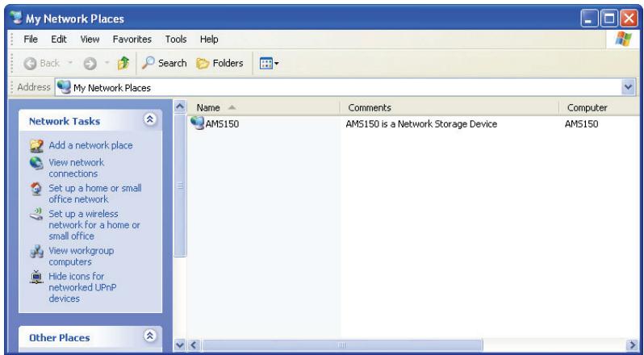Open the Back history dropdown arrow
The width and height of the screenshot is (644, 355).
(70, 63)
